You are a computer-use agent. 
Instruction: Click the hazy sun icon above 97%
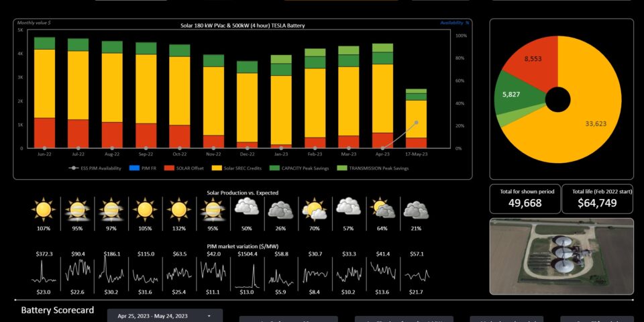click(111, 209)
